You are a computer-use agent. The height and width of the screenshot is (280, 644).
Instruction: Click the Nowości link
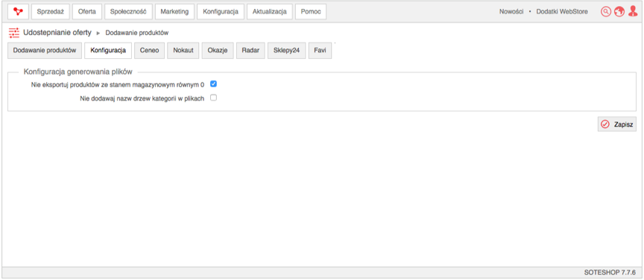[x=511, y=11]
